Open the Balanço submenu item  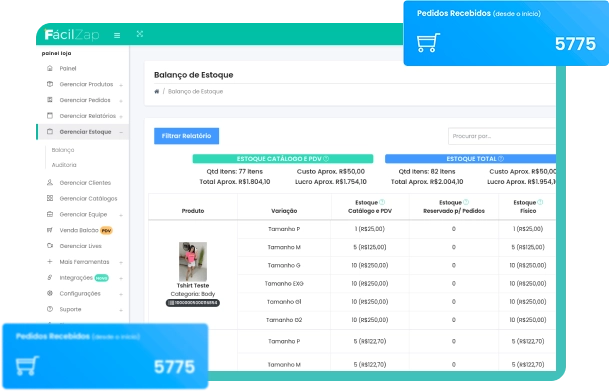[x=63, y=150]
